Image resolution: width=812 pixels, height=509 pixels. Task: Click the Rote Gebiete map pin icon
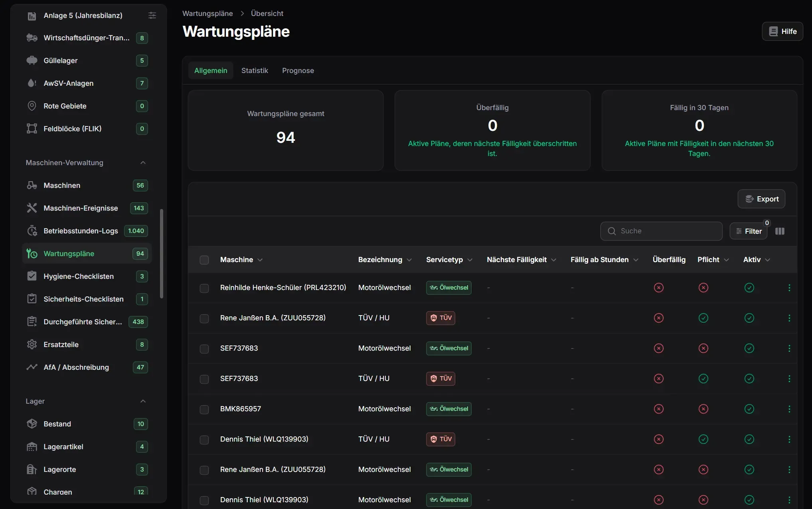point(32,106)
